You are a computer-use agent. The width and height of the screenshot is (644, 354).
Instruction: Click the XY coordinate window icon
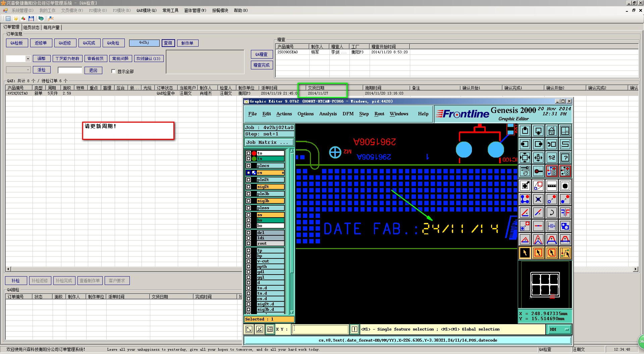[565, 131]
